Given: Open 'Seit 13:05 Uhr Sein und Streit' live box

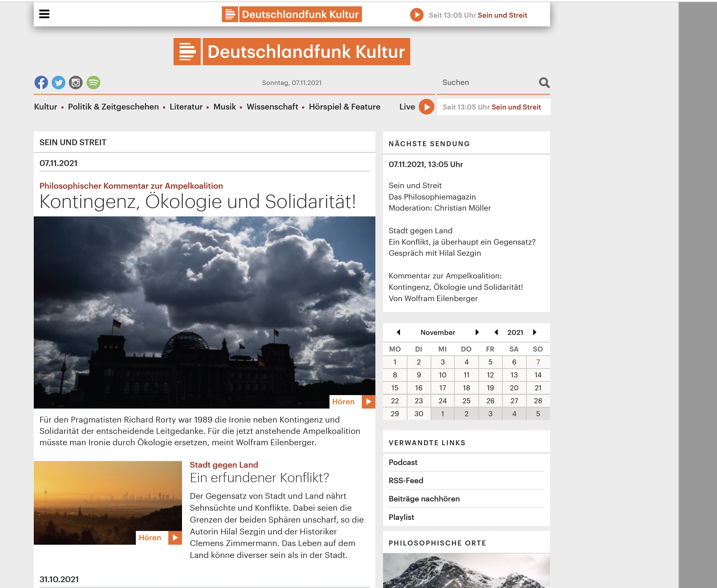Looking at the screenshot, I should pyautogui.click(x=494, y=107).
